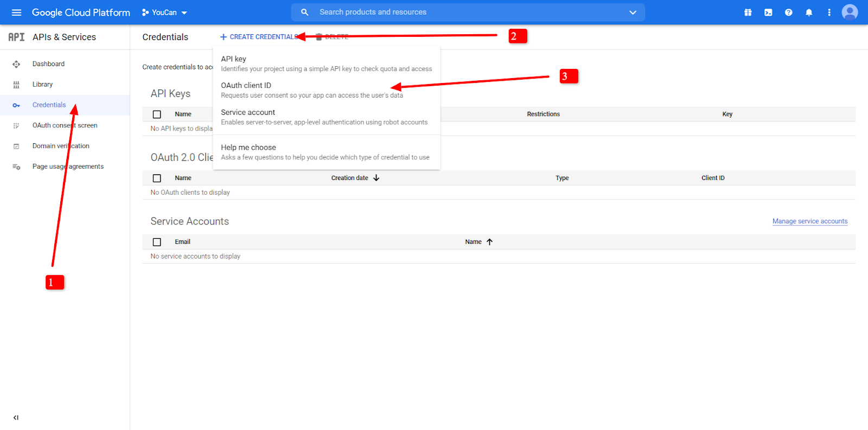Image resolution: width=868 pixels, height=430 pixels.
Task: Click the Email column header
Action: tap(182, 242)
